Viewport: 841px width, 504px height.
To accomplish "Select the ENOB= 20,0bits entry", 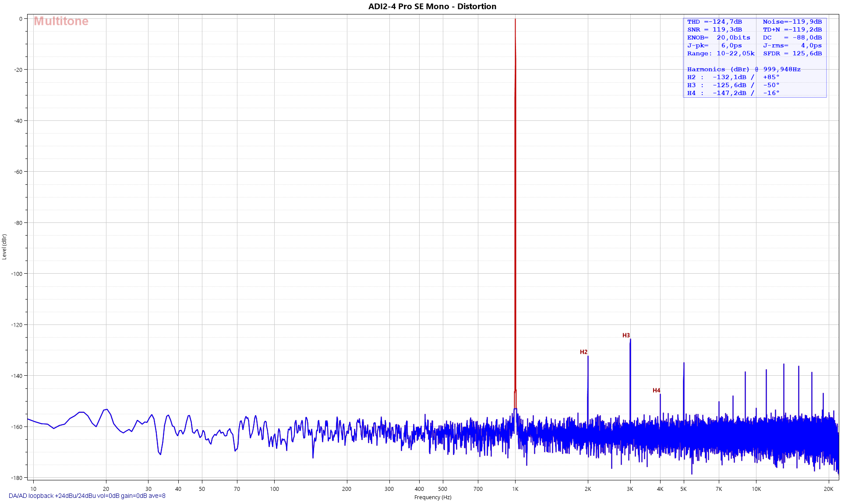I will point(719,38).
